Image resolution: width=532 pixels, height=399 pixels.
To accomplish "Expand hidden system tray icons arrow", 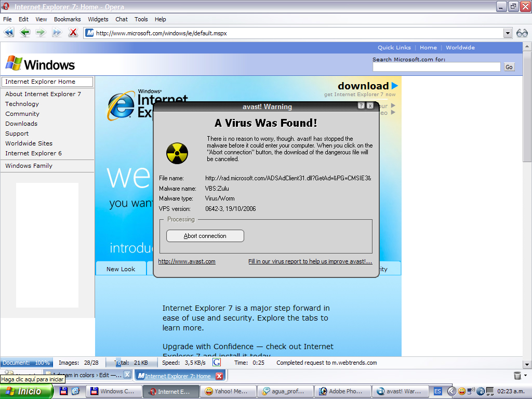I will (x=451, y=391).
